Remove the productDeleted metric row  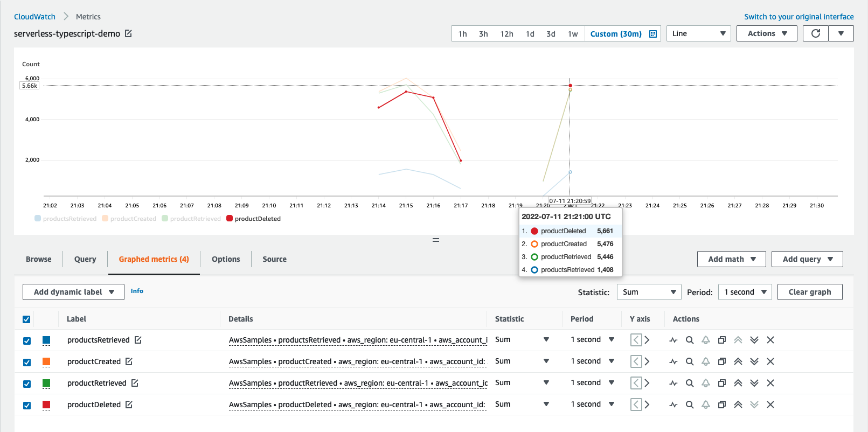click(x=770, y=405)
